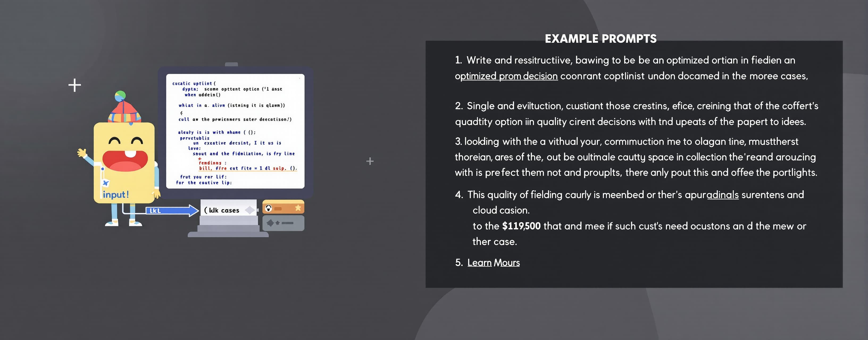
Task: Click the blue "LkL" arrow
Action: tap(172, 211)
